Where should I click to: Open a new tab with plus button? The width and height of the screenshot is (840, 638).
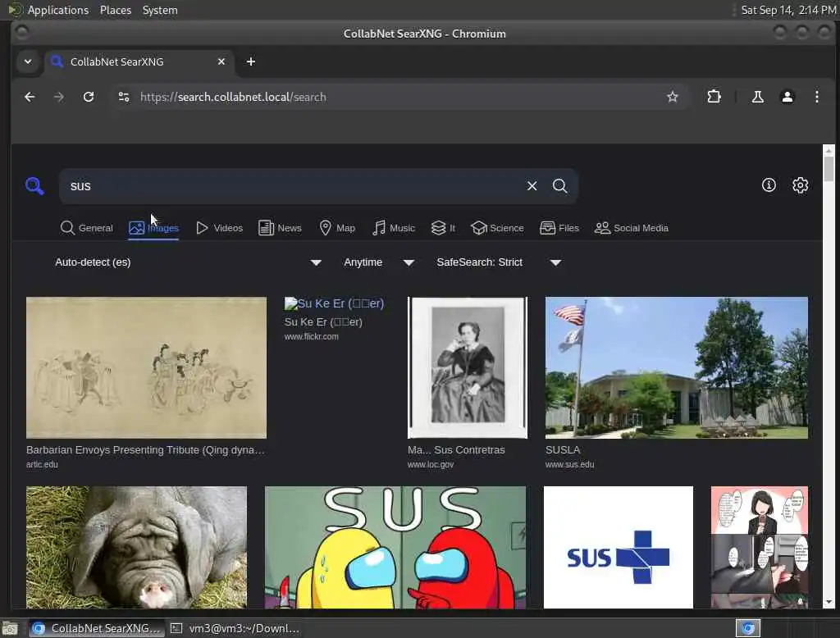coord(251,62)
